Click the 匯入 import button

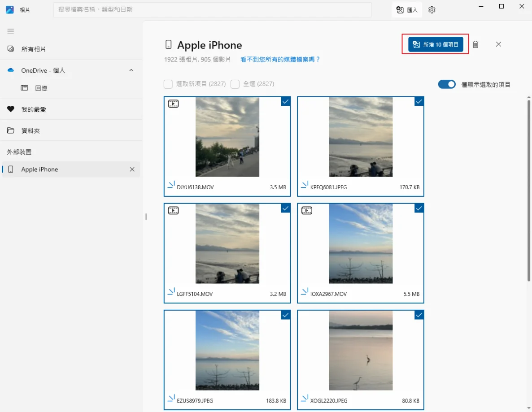(x=407, y=10)
